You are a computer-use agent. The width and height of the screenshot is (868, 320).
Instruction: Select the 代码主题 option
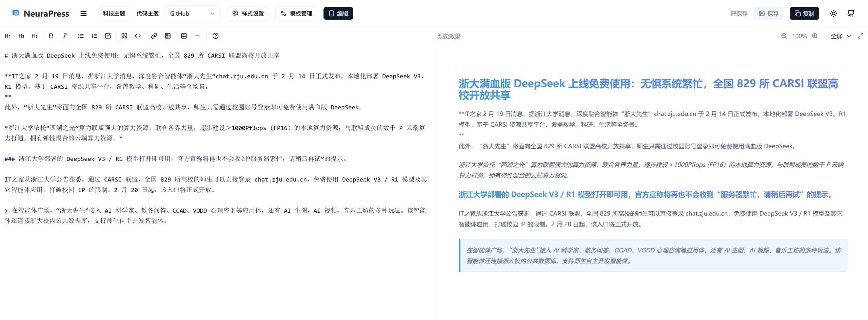point(147,14)
